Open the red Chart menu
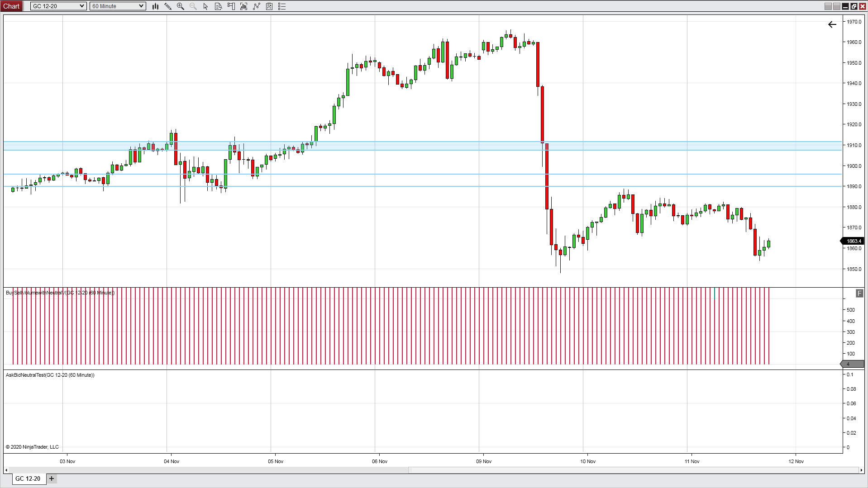This screenshot has width=868, height=488. tap(11, 6)
